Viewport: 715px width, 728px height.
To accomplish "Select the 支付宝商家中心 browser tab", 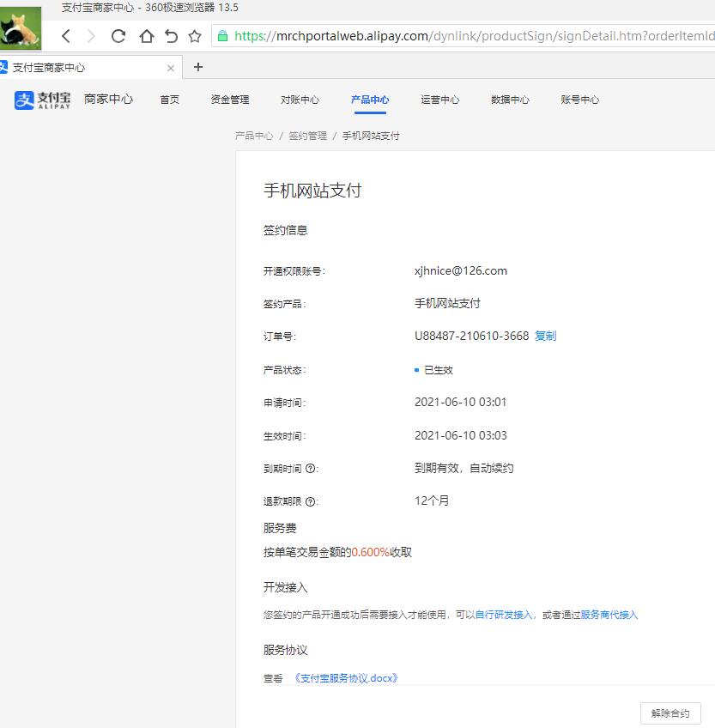I will [x=90, y=68].
